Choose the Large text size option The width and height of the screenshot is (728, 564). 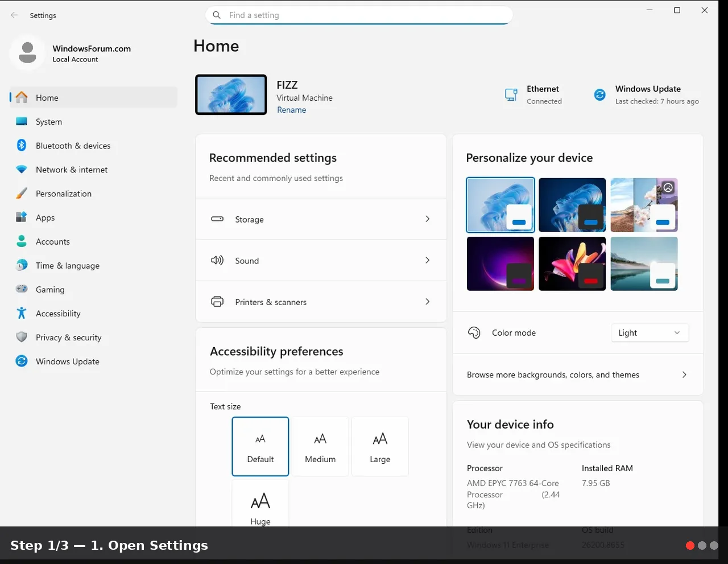(380, 446)
